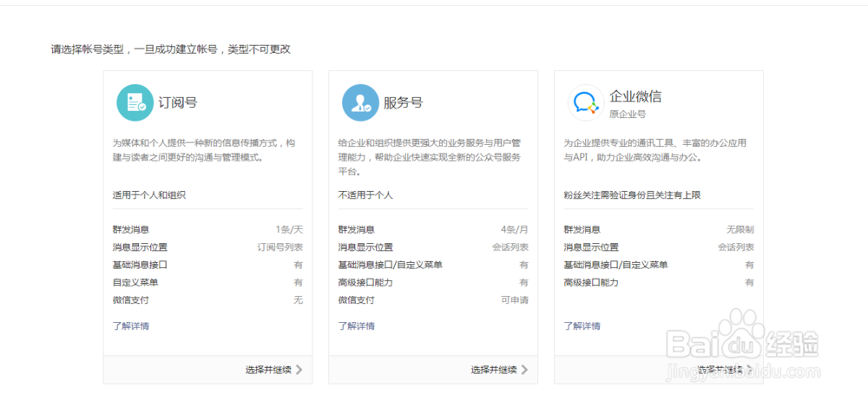The width and height of the screenshot is (868, 401).
Task: Click the 不适用于个人 text
Action: click(x=365, y=195)
